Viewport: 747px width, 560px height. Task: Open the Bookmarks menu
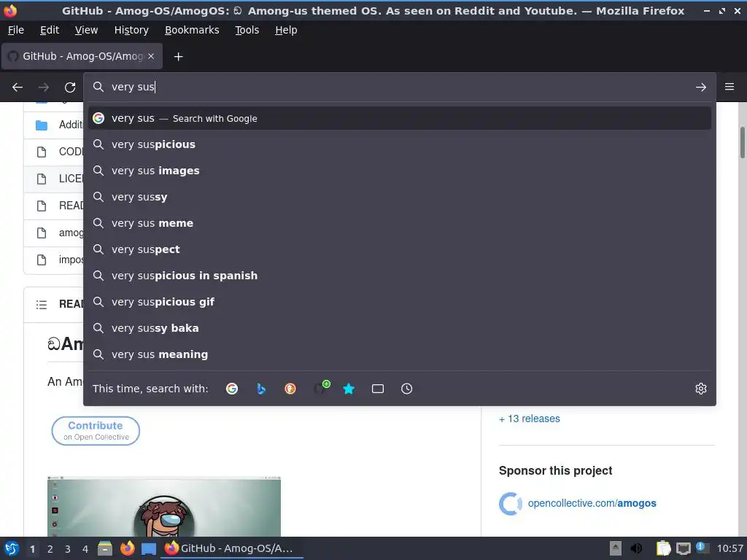(192, 30)
